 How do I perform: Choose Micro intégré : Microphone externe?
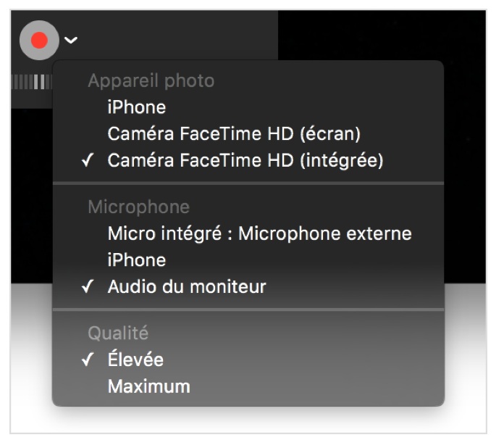[259, 233]
